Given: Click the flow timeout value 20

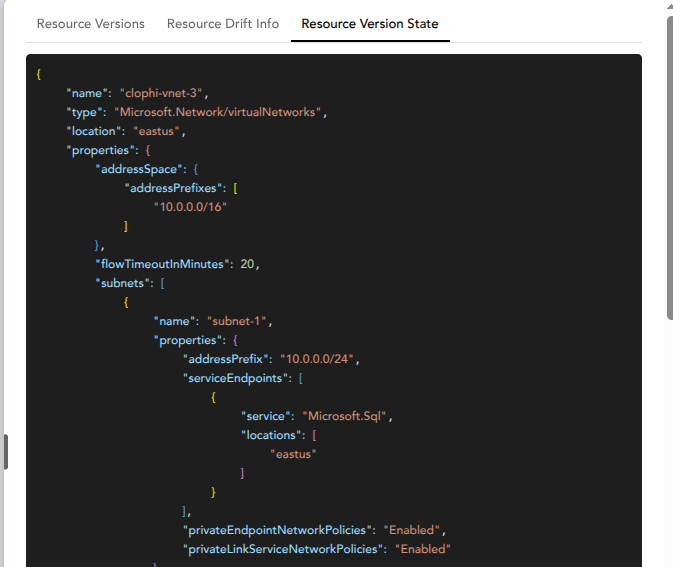Looking at the screenshot, I should coord(247,264).
